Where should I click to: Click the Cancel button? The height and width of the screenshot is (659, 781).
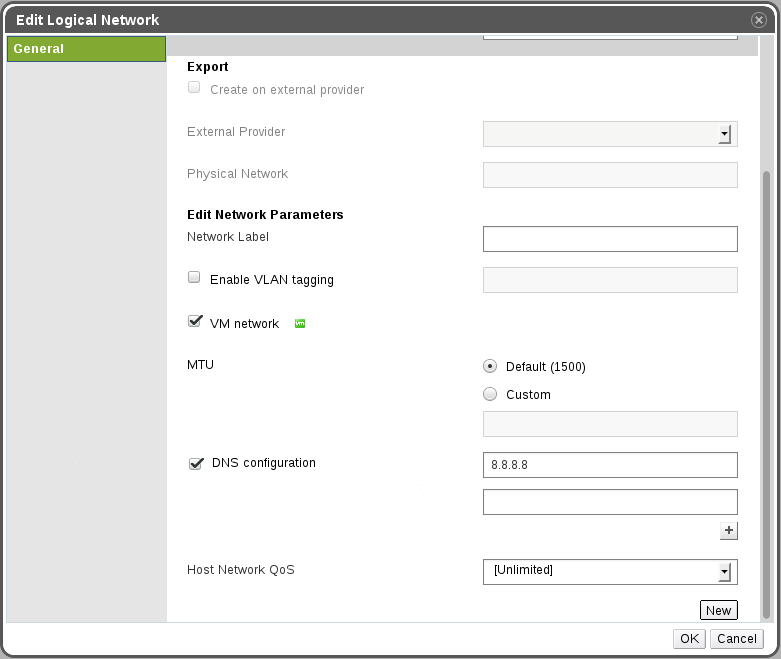[x=737, y=639]
